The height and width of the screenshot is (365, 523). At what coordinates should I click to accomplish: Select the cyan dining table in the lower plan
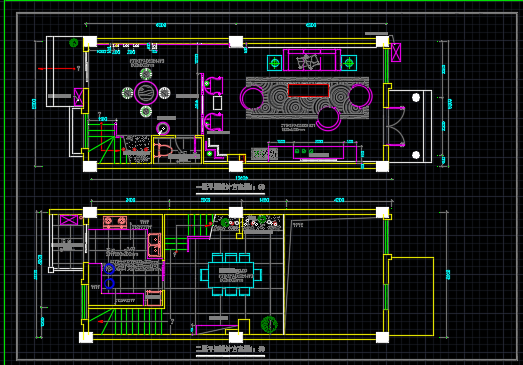coord(231,275)
